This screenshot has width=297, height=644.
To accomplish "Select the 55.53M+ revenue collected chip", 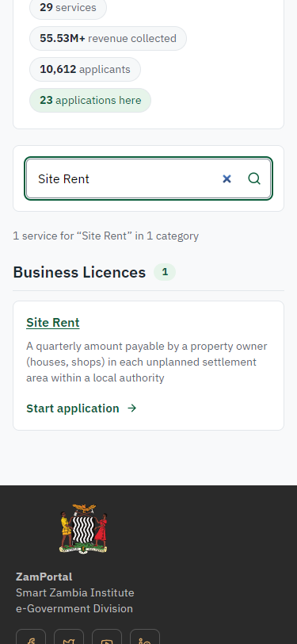I will (108, 39).
